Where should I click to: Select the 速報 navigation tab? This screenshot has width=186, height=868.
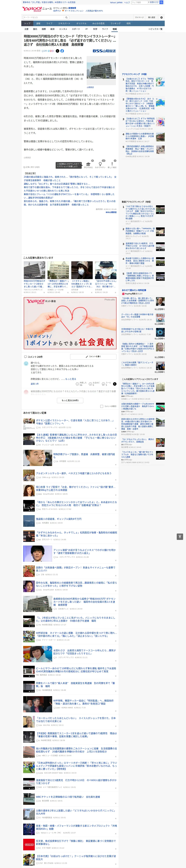(x=38, y=24)
